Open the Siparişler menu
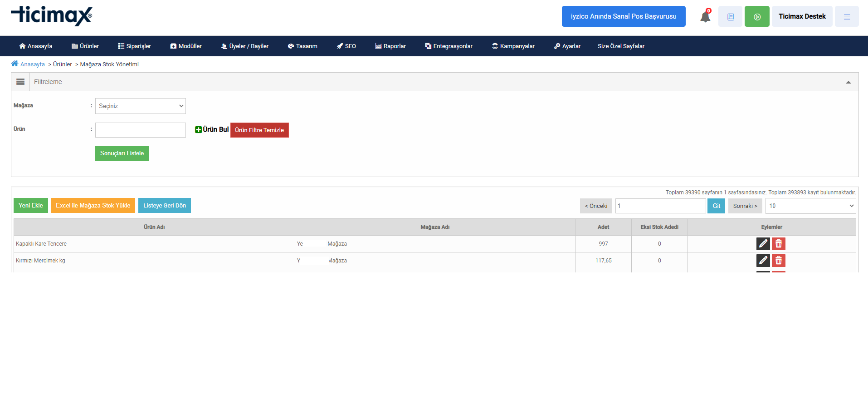This screenshot has height=410, width=868. [x=134, y=46]
